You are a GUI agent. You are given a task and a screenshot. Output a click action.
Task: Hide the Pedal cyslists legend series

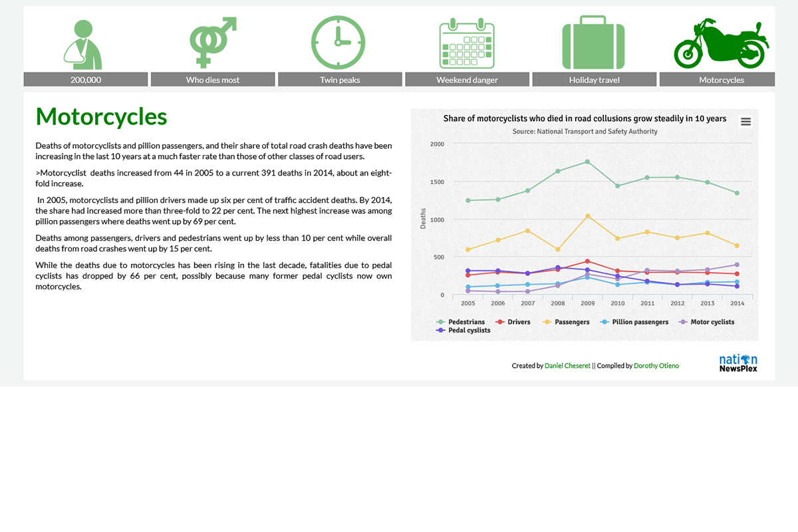tap(469, 330)
